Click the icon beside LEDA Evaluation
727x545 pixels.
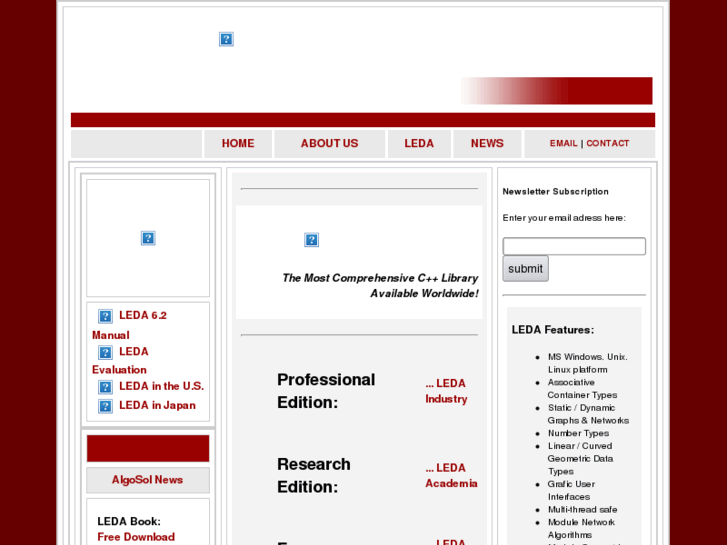(105, 353)
